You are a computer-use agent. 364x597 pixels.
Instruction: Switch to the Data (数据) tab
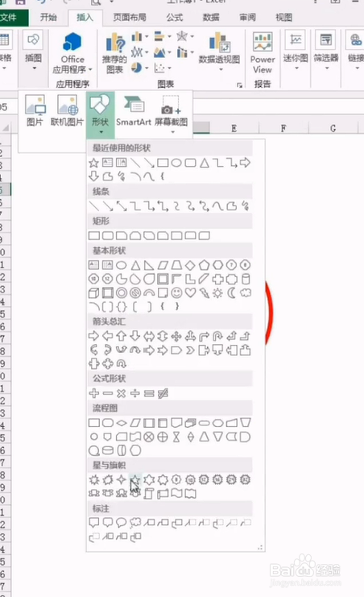(211, 18)
